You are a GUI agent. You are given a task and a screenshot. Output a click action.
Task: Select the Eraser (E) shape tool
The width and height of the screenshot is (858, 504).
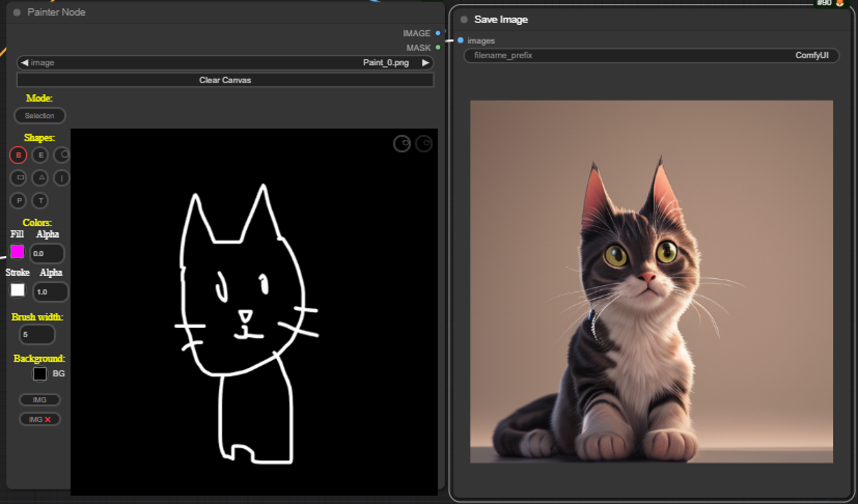[x=40, y=155]
